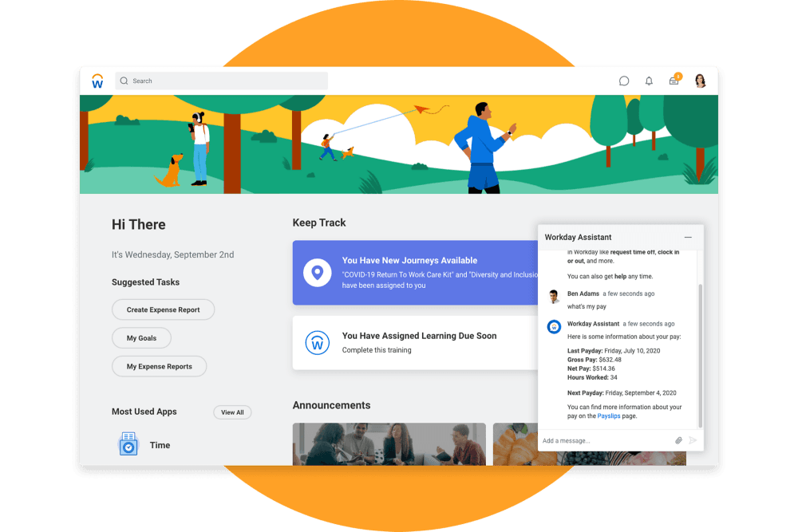Click the Add a message field
798x532 pixels.
606,440
